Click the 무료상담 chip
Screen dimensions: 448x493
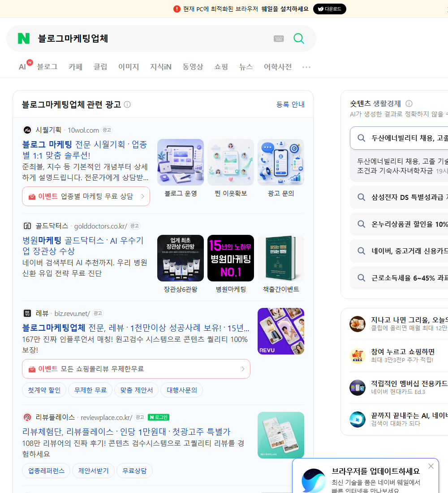(134, 471)
